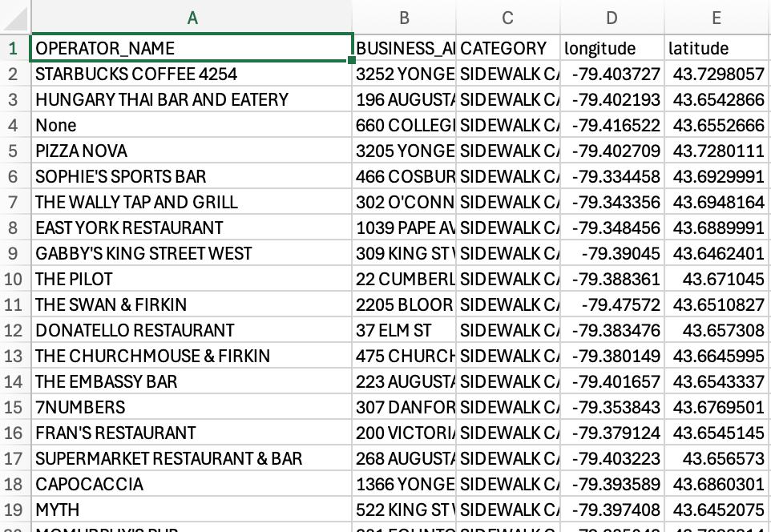The height and width of the screenshot is (532, 771).
Task: Click the CATEGORY header cell
Action: pos(508,48)
